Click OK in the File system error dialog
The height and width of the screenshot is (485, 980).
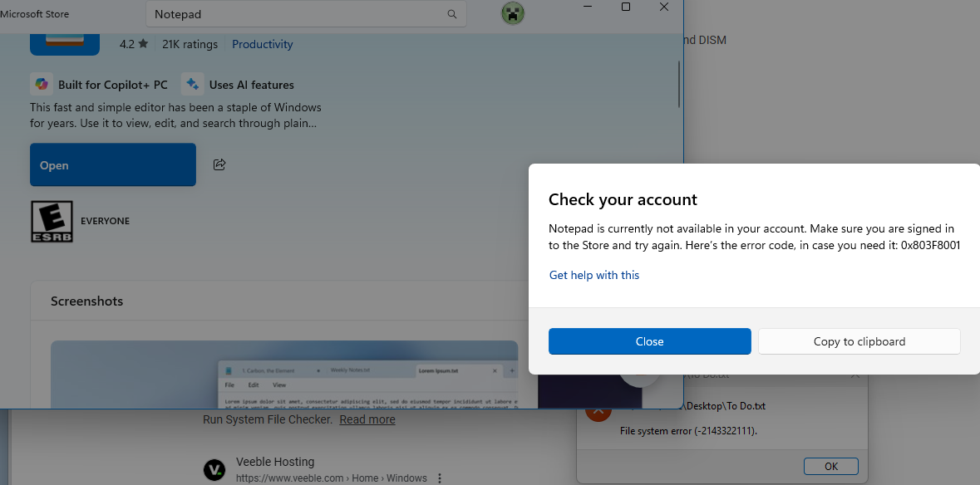point(831,466)
